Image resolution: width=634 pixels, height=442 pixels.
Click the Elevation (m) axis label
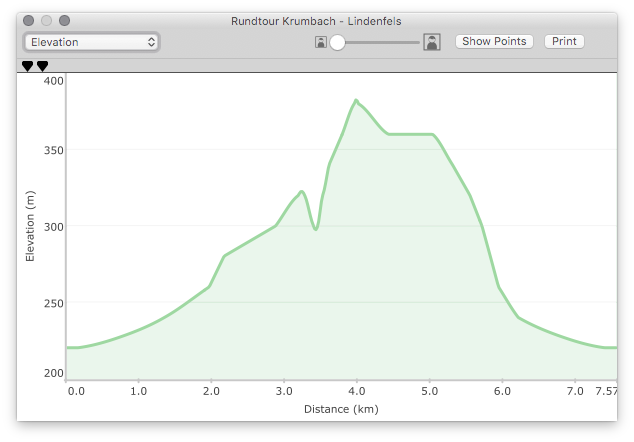pyautogui.click(x=30, y=226)
